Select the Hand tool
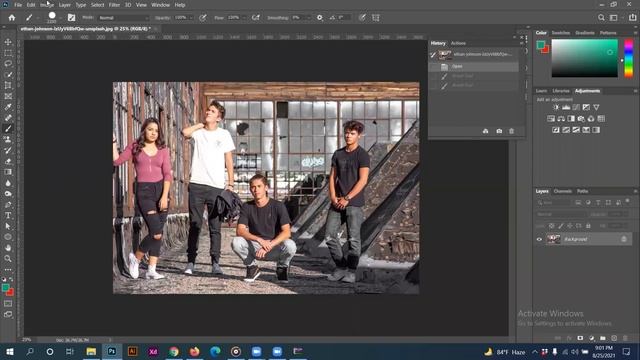The height and width of the screenshot is (360, 640). click(8, 248)
